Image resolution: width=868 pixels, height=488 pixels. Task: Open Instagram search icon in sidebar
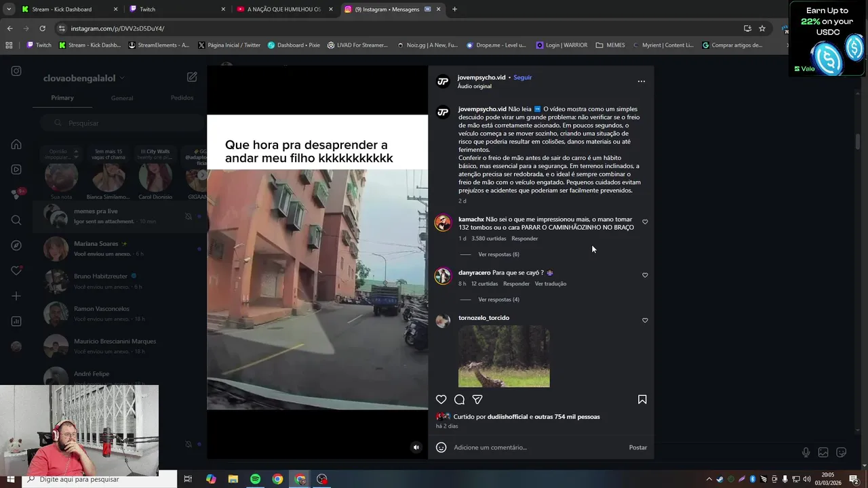[16, 220]
